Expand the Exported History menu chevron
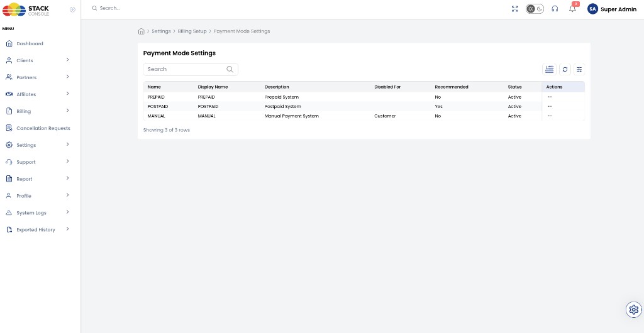Screen dimensions: 644x333 (x=67, y=229)
